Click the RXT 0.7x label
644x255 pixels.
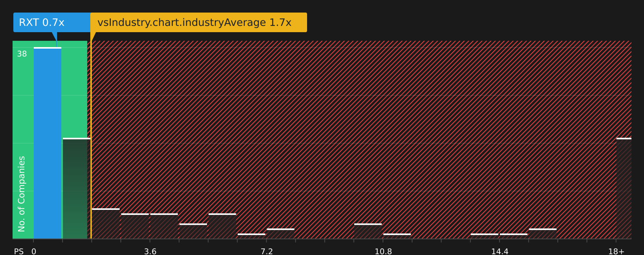click(52, 22)
